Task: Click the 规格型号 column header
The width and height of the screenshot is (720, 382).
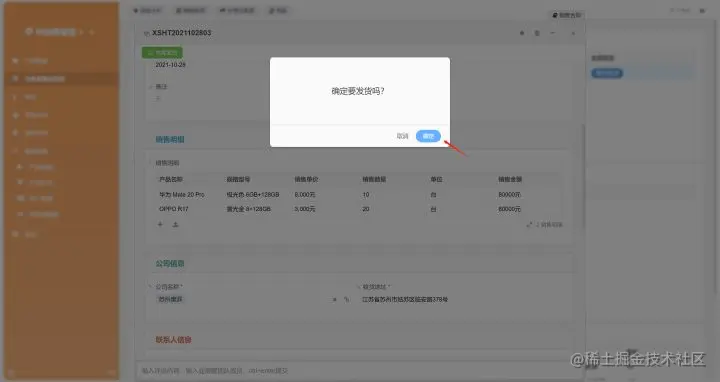Action: [x=238, y=180]
